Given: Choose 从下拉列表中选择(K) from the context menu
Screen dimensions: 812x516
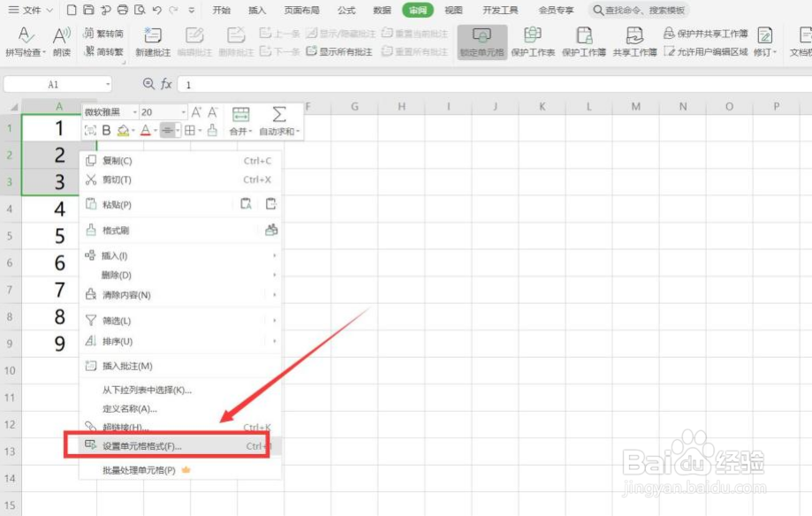Looking at the screenshot, I should pos(179,391).
